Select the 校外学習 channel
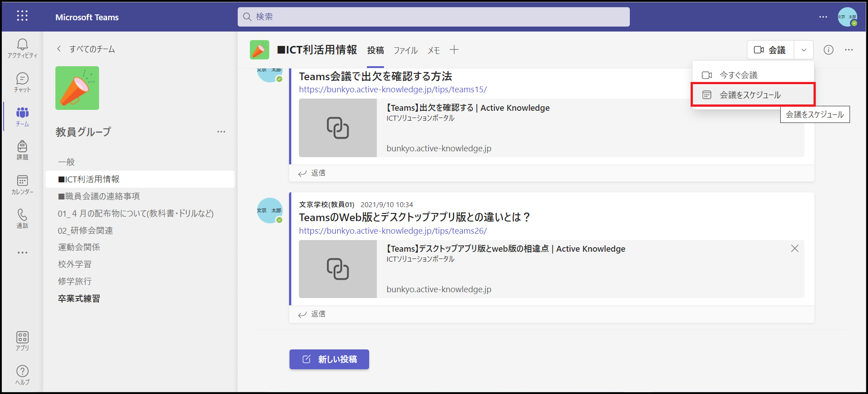This screenshot has width=868, height=394. pyautogui.click(x=140, y=264)
